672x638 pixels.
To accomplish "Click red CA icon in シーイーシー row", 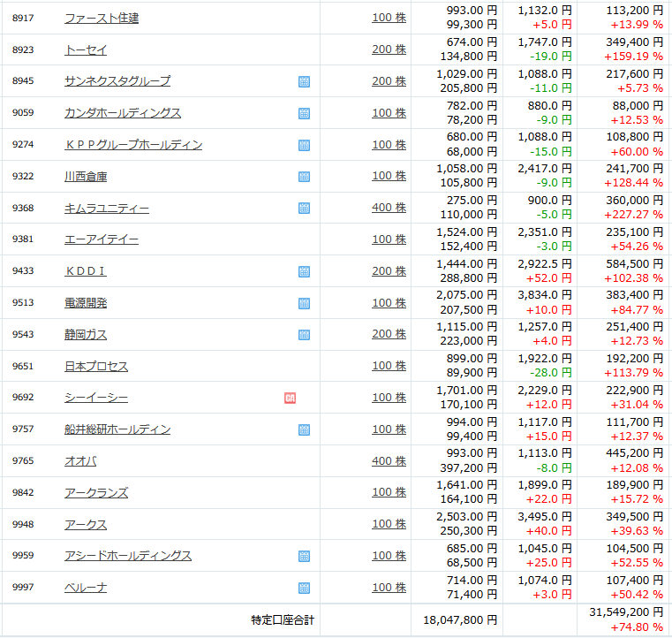I will (291, 398).
